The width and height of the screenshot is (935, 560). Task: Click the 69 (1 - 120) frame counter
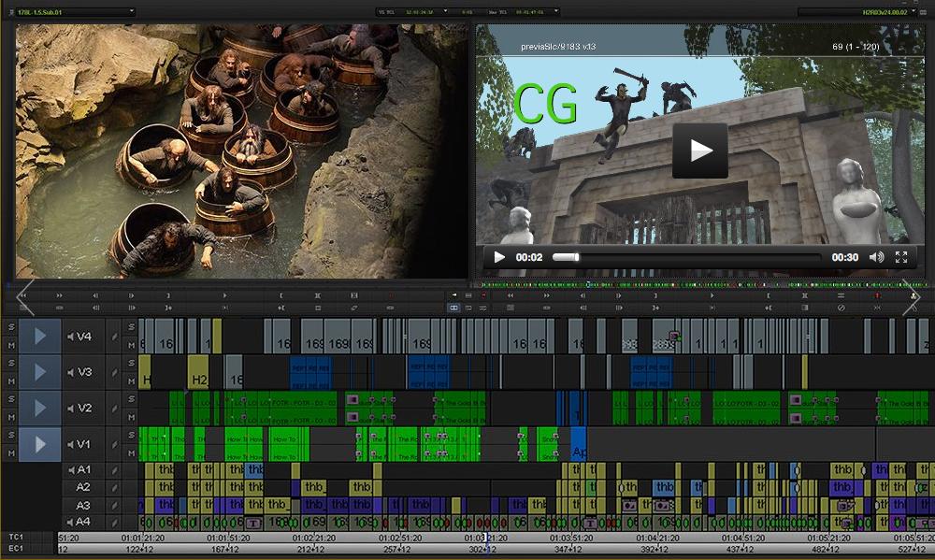pos(856,47)
